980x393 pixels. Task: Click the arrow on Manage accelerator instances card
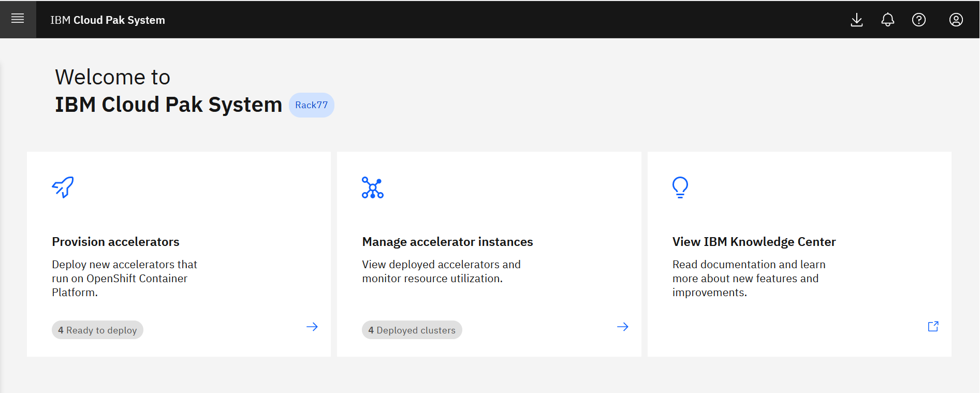click(x=623, y=327)
